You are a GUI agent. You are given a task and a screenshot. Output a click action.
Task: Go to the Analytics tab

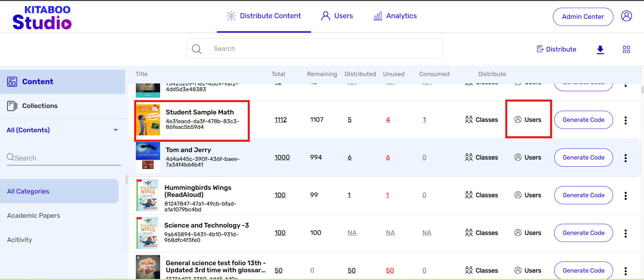395,16
